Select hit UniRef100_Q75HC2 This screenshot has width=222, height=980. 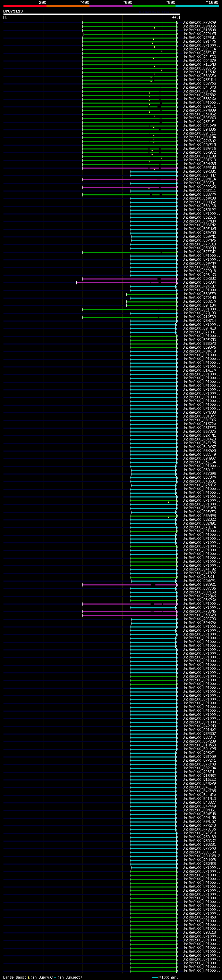pos(199,485)
